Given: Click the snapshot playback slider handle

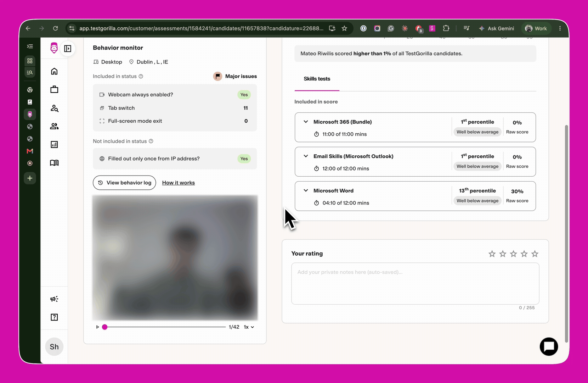Looking at the screenshot, I should click(x=105, y=327).
